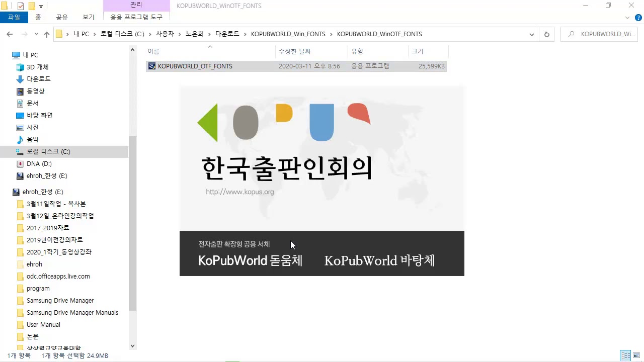The width and height of the screenshot is (644, 362).
Task: Open the 파일 ribbon menu
Action: 14,17
